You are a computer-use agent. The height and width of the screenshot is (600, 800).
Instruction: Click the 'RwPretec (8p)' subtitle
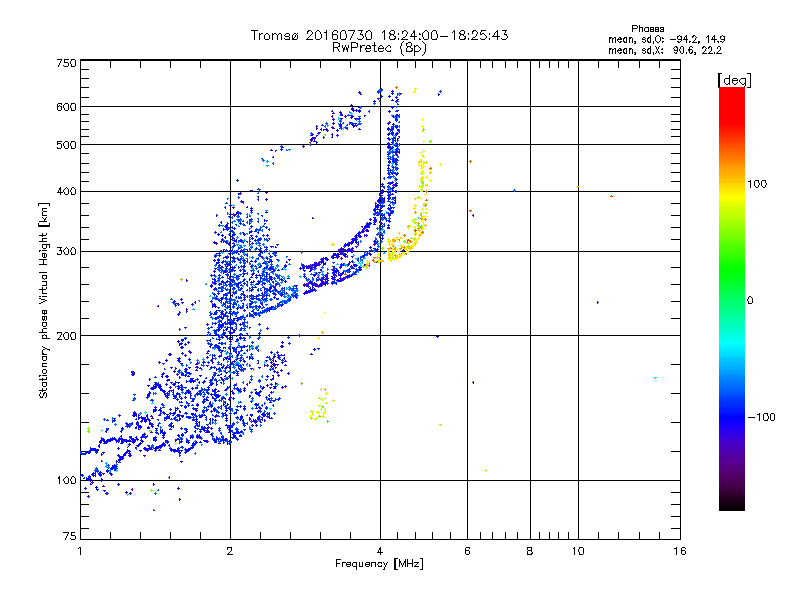380,48
